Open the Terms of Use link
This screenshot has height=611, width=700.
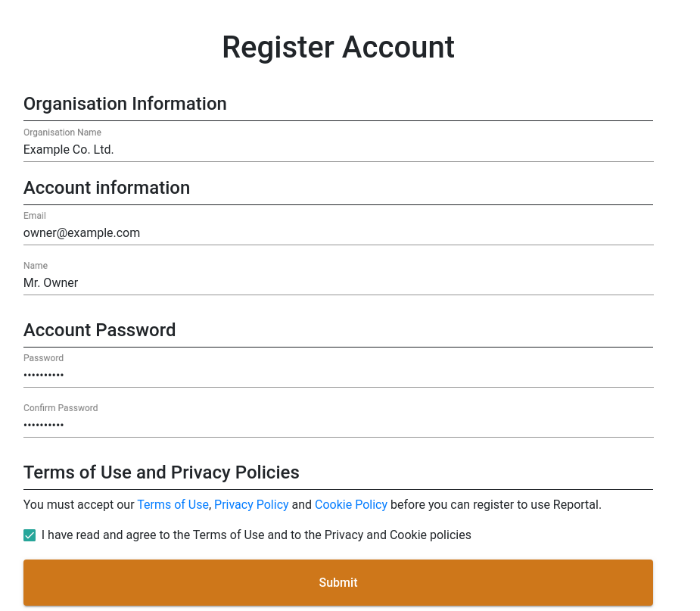(x=173, y=505)
